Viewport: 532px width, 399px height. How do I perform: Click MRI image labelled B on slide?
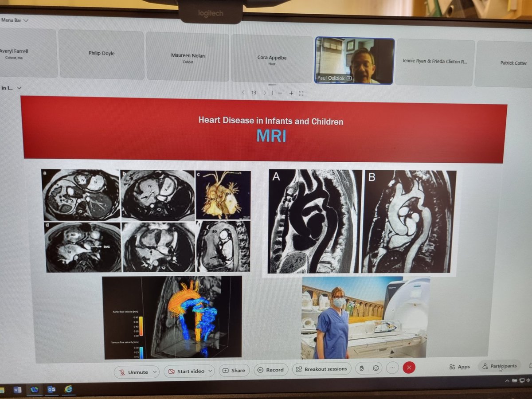[408, 221]
